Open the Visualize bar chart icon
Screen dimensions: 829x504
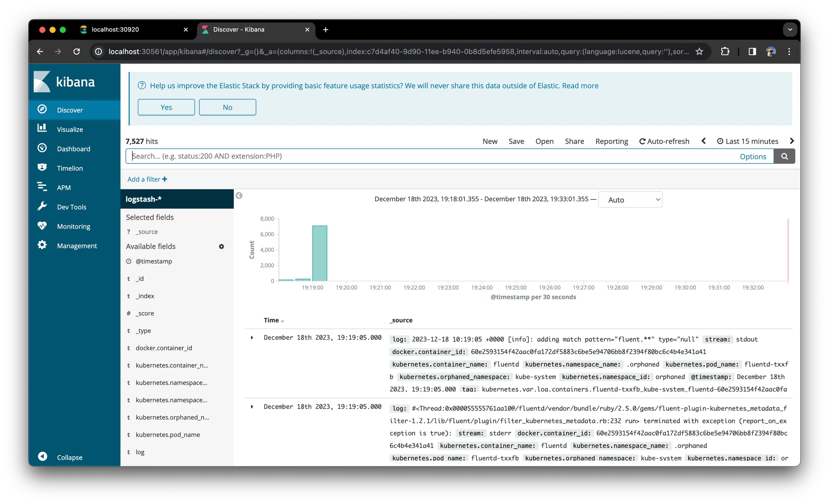pyautogui.click(x=42, y=128)
